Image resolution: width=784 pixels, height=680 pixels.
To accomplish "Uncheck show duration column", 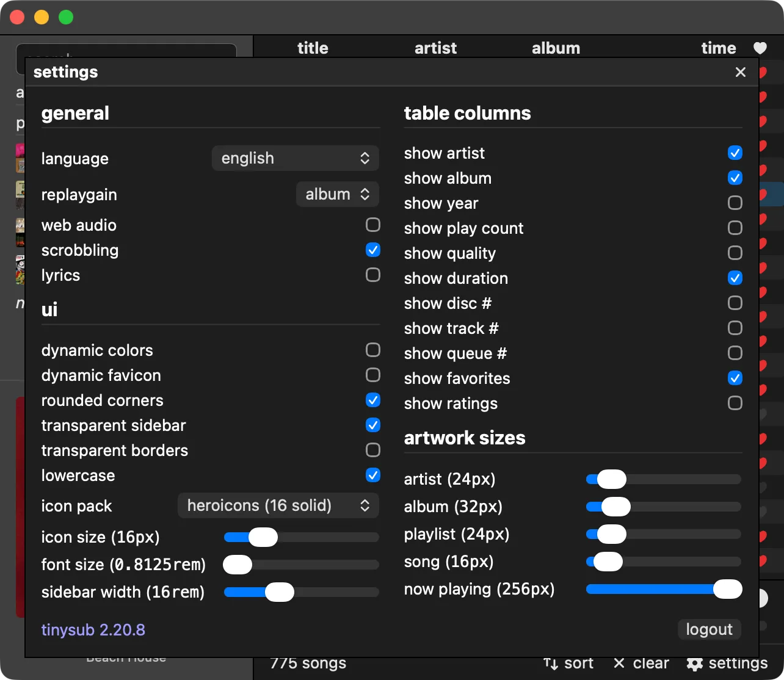I will (x=735, y=278).
